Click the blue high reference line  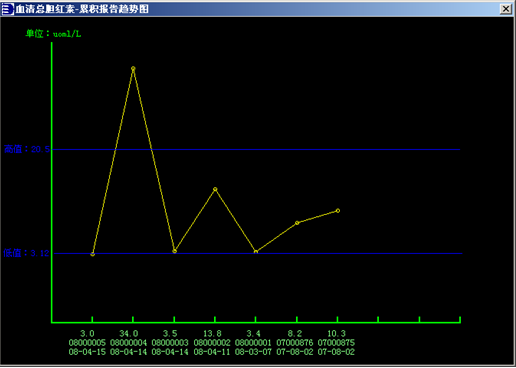(256, 149)
